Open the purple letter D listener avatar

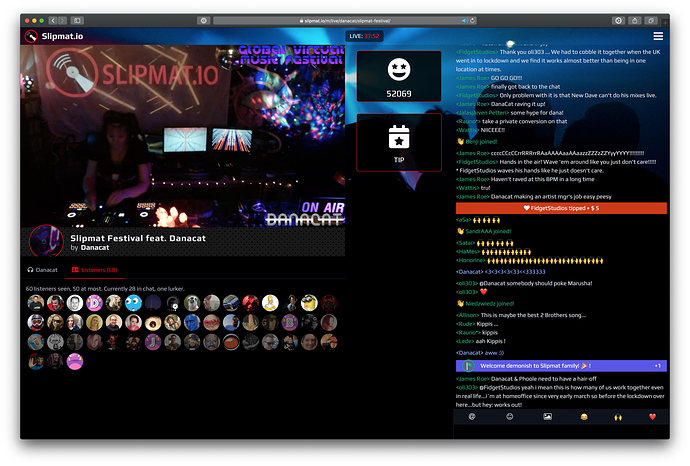(94, 303)
